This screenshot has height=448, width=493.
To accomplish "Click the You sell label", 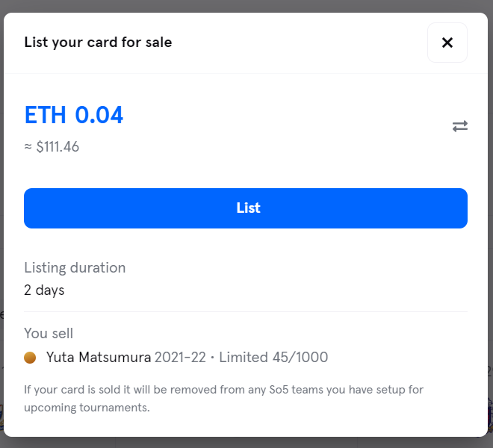I will pyautogui.click(x=49, y=333).
